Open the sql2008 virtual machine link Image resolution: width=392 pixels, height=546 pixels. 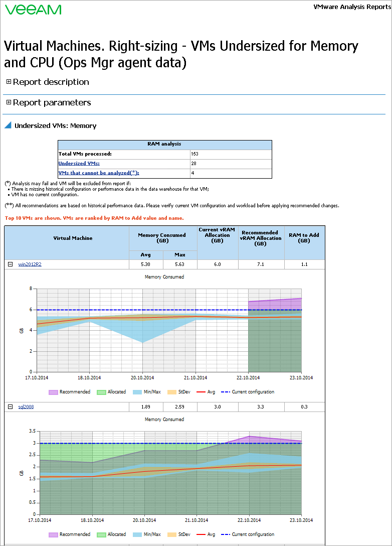(26, 406)
